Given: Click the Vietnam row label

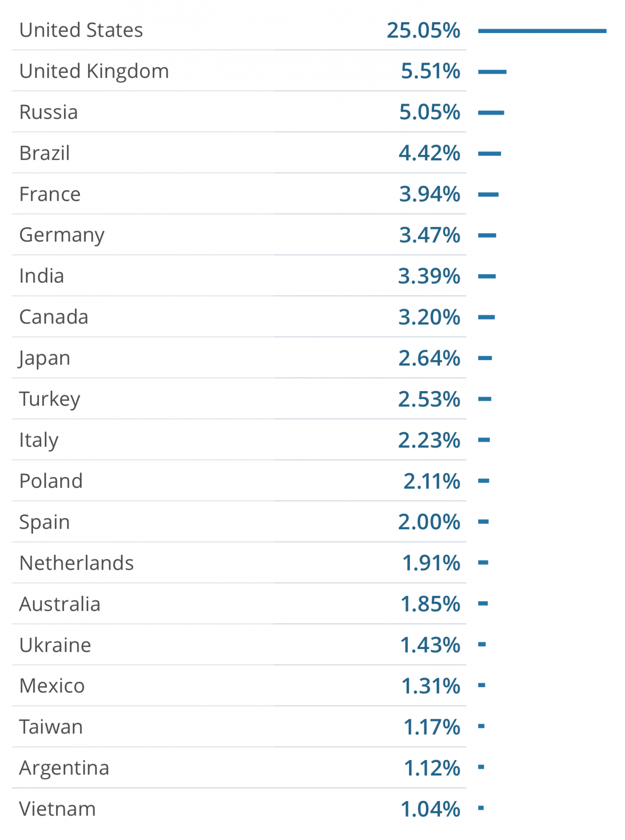Looking at the screenshot, I should pyautogui.click(x=57, y=809).
